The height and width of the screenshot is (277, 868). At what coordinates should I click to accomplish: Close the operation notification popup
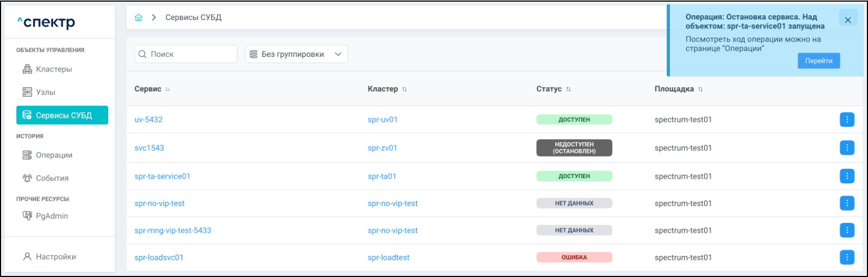coord(847,20)
